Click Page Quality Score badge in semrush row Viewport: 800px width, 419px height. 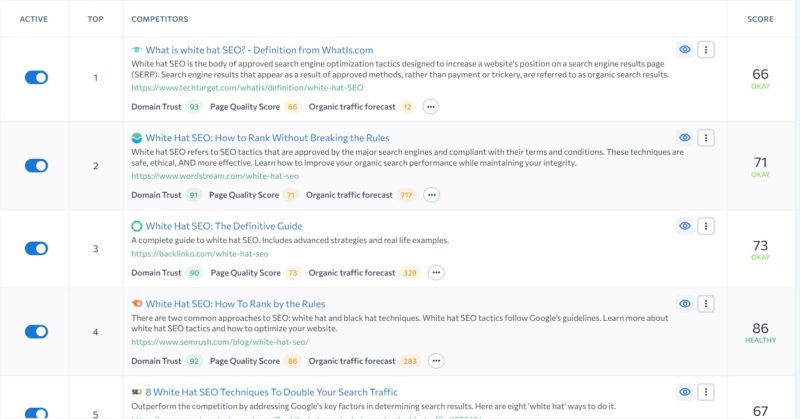(x=292, y=361)
